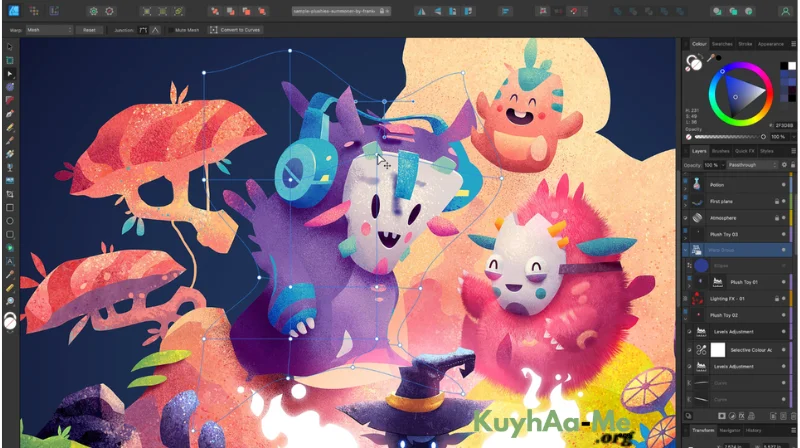Screen dimensions: 800x448
Task: Expand the First plane layer group
Action: [x=686, y=205]
